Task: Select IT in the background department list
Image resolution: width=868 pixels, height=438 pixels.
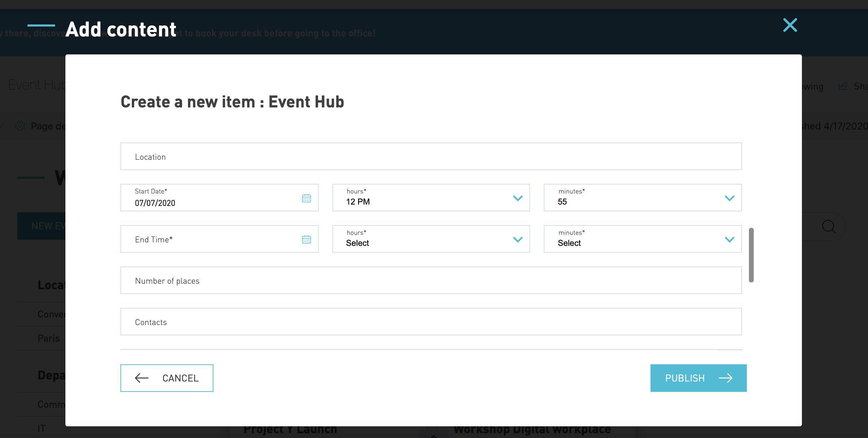Action: (x=41, y=428)
